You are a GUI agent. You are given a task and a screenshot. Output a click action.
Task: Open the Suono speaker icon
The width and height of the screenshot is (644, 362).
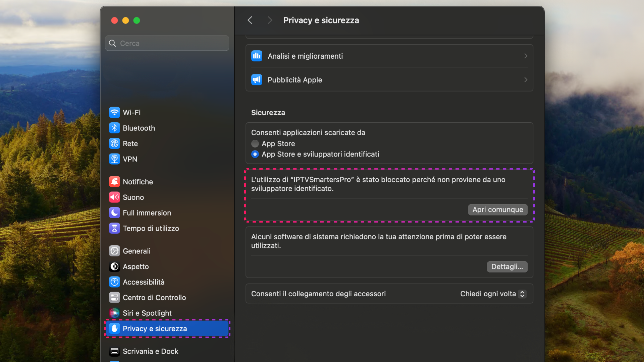(x=114, y=197)
